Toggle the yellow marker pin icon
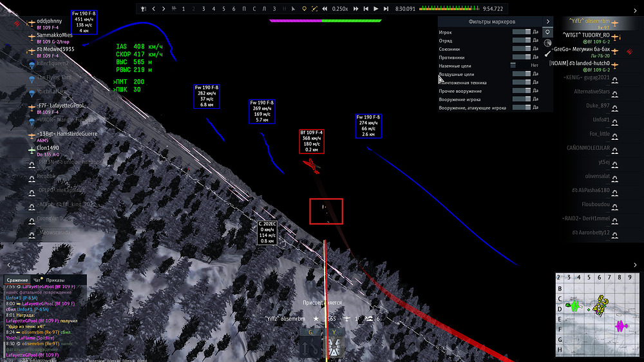Screen dimensions: 644x362 pos(305,8)
